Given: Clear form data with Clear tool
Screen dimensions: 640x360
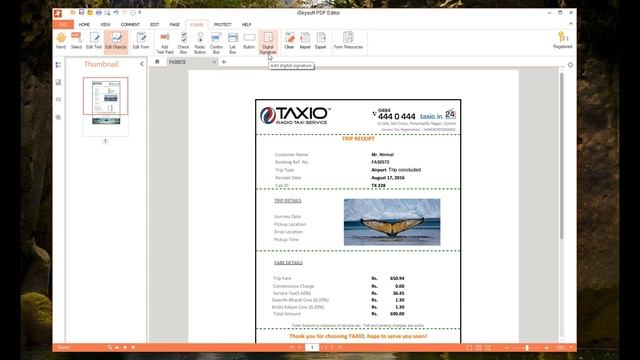Looking at the screenshot, I should (289, 41).
